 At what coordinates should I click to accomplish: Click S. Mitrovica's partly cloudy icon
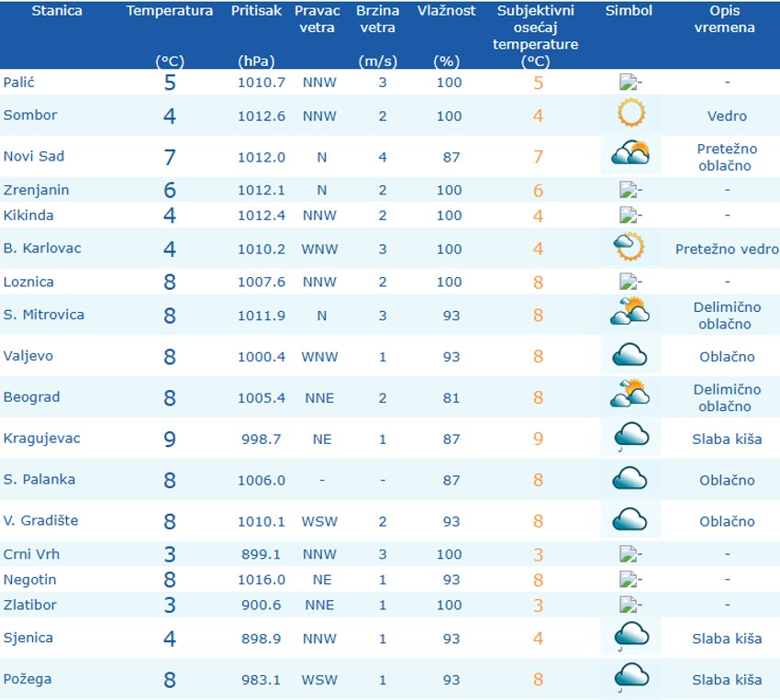click(630, 313)
